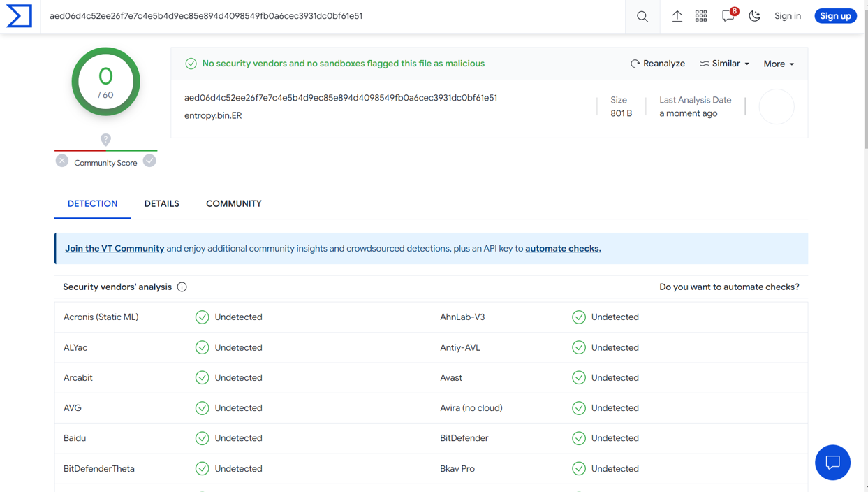
Task: Click the Undetected check icon for AhnLab-V3
Action: [579, 317]
